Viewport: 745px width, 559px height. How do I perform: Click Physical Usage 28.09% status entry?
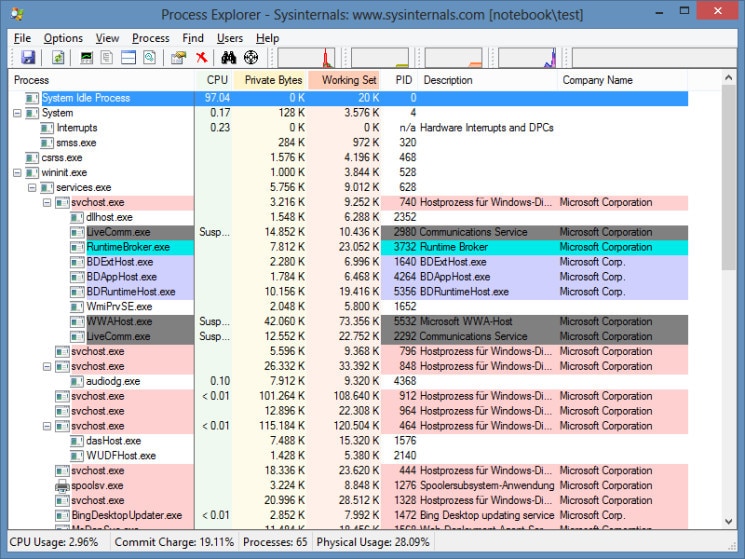[373, 542]
